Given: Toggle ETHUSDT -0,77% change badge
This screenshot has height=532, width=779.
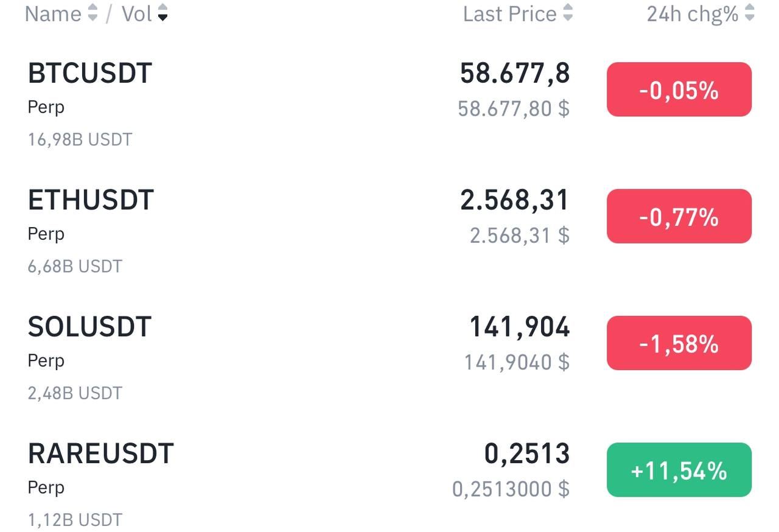Looking at the screenshot, I should 679,216.
